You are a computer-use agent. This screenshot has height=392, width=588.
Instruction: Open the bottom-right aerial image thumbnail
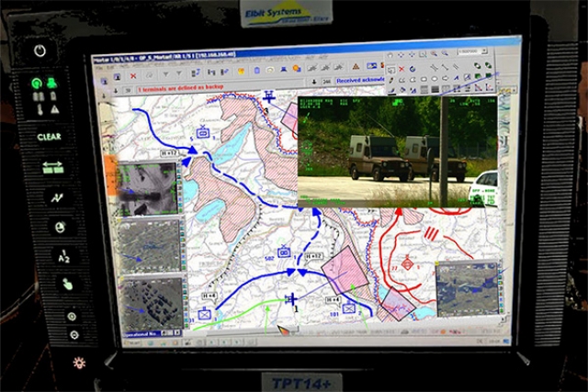pos(469,289)
